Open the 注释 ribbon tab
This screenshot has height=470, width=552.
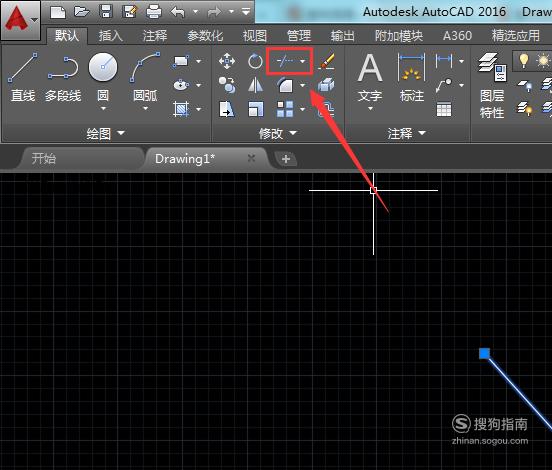(x=155, y=36)
